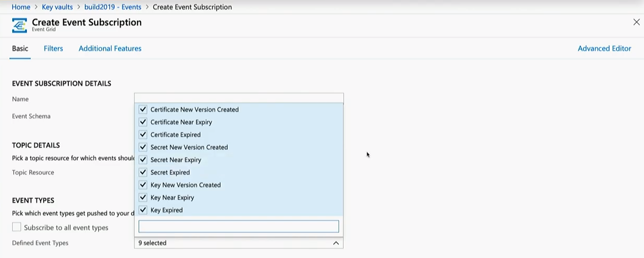This screenshot has height=258, width=644.
Task: Deselect Certificate Expired event type
Action: (x=143, y=135)
